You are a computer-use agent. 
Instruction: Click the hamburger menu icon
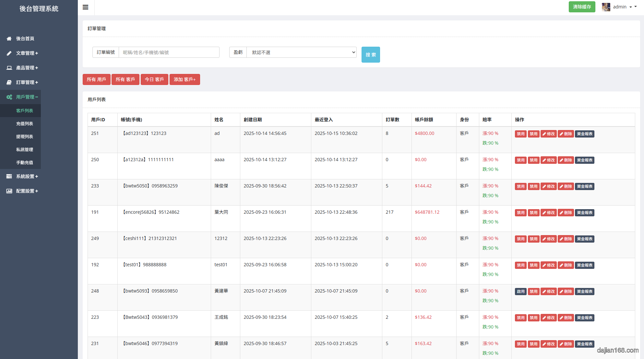(x=86, y=7)
